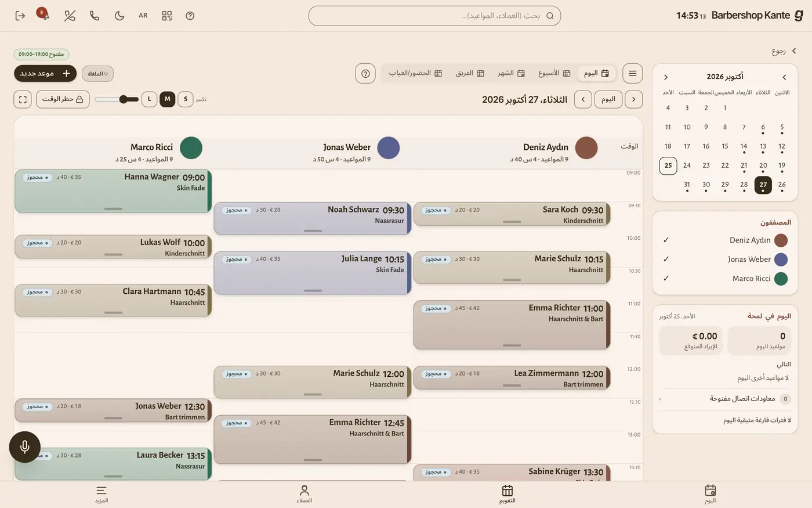812x508 pixels.
Task: Open Emma Richter 11:00 appointment card
Action: 512,325
